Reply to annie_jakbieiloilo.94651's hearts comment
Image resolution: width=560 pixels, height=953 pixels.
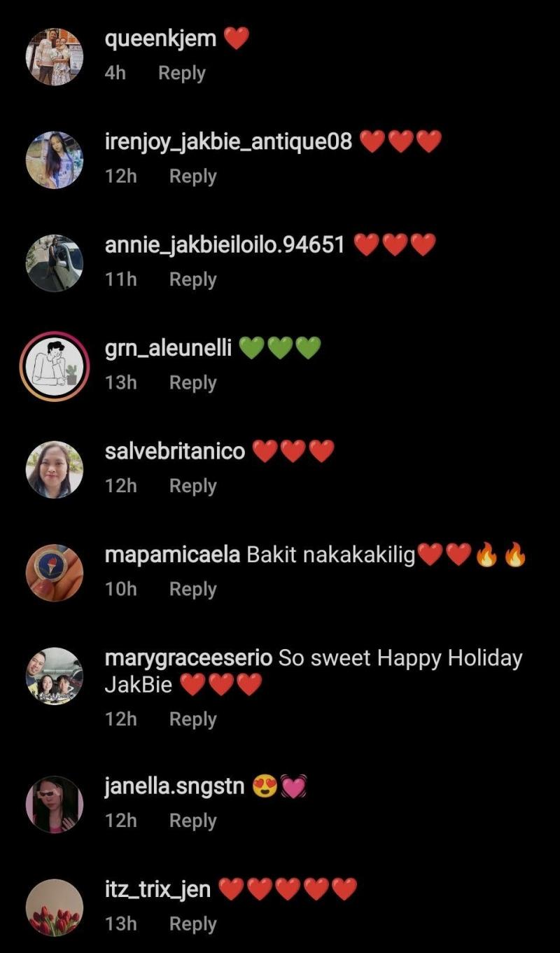(x=192, y=279)
